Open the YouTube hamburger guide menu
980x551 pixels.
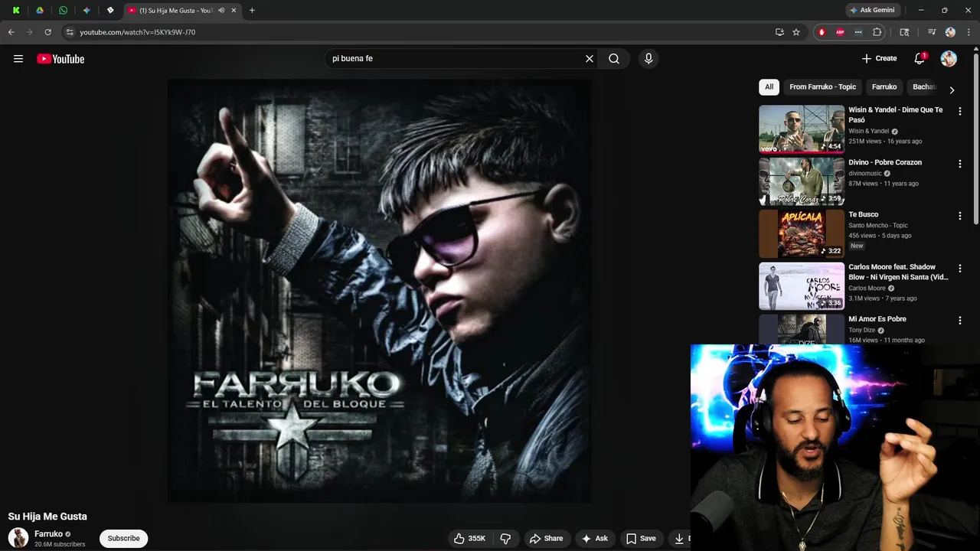[18, 59]
